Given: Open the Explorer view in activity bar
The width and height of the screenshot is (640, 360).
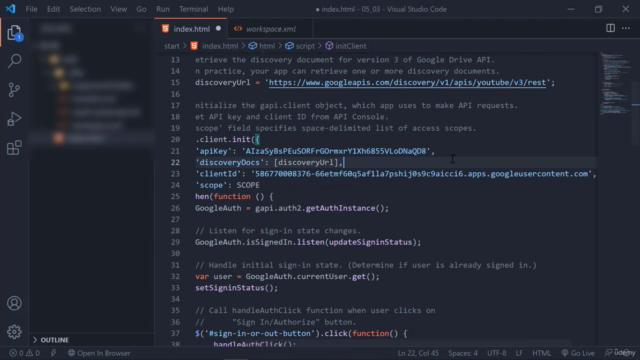Looking at the screenshot, I should (14, 33).
